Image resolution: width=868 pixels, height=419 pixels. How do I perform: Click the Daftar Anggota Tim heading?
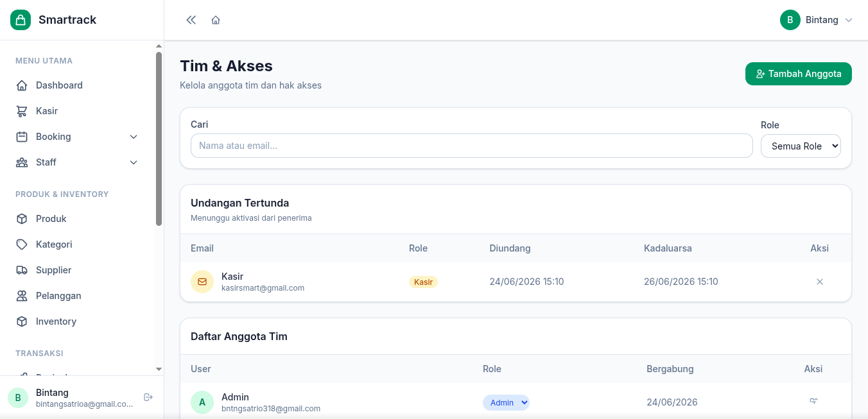point(239,336)
